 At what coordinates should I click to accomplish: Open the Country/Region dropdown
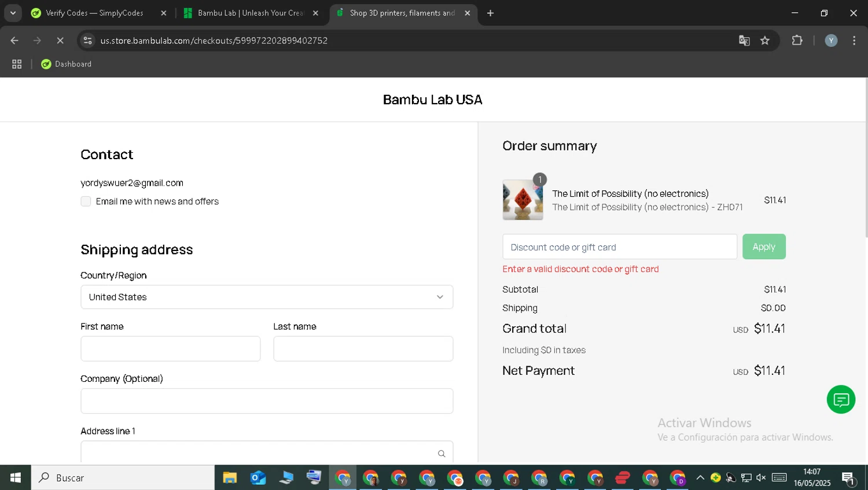(x=267, y=297)
